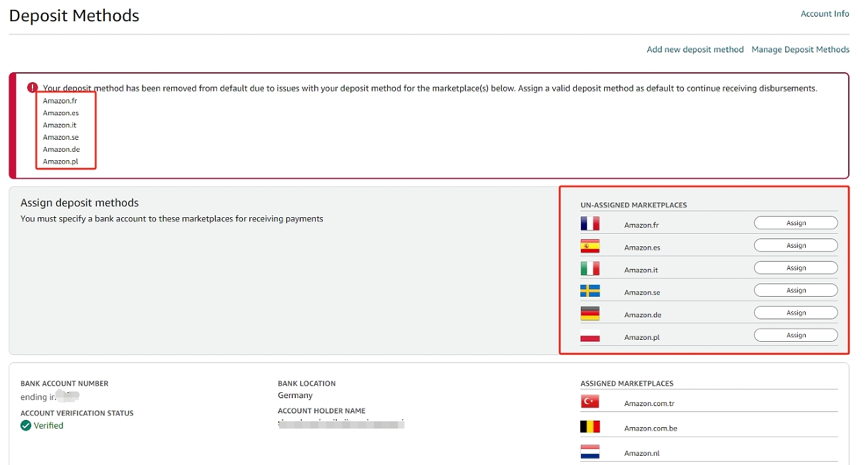Click the BANK ACCOUNT NUMBER label
The image size is (868, 465).
point(64,384)
